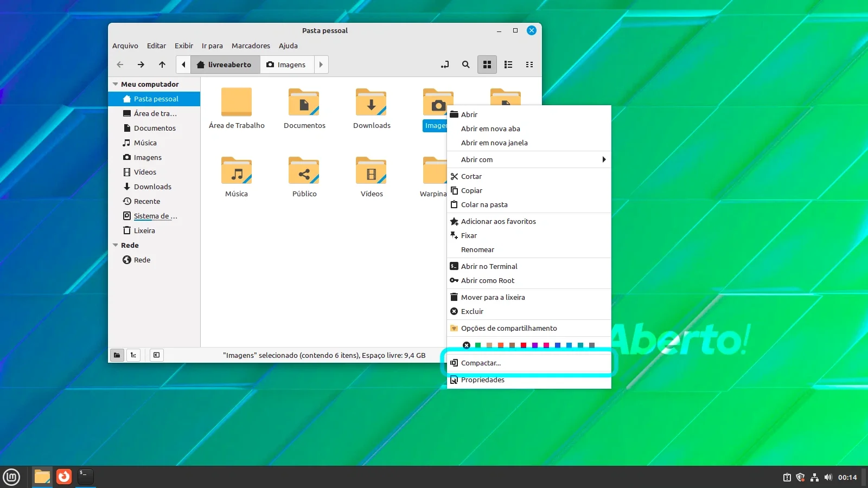Open the Exibir menu
Viewport: 868px width, 488px height.
click(184, 46)
